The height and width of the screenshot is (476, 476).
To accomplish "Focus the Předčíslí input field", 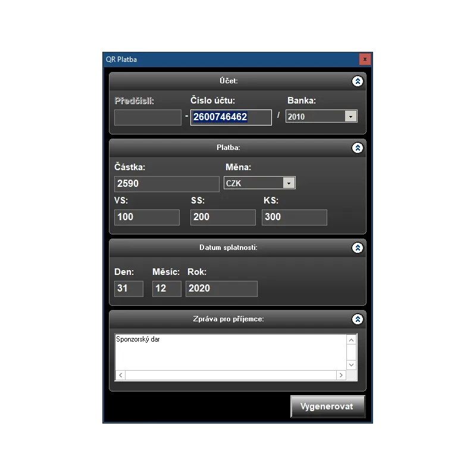I will (148, 117).
